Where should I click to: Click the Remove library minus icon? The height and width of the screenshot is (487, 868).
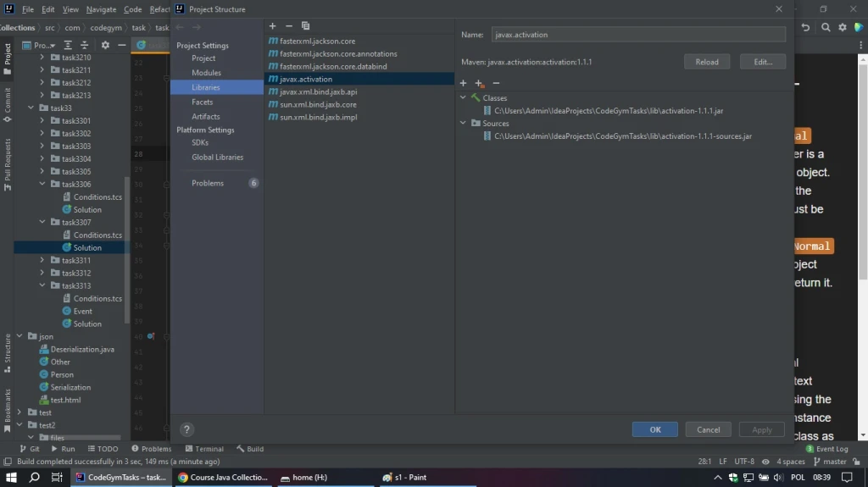(289, 26)
